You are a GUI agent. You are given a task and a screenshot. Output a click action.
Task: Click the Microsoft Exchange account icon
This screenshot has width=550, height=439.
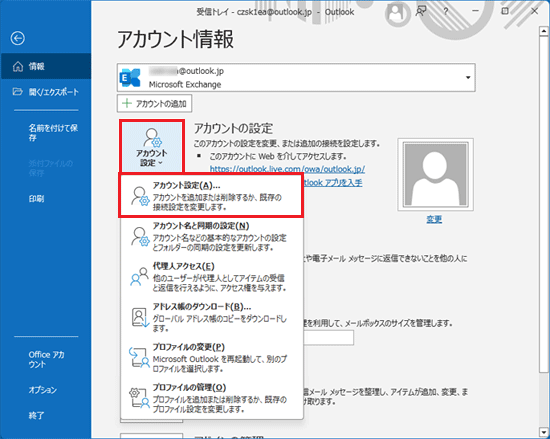tap(130, 77)
